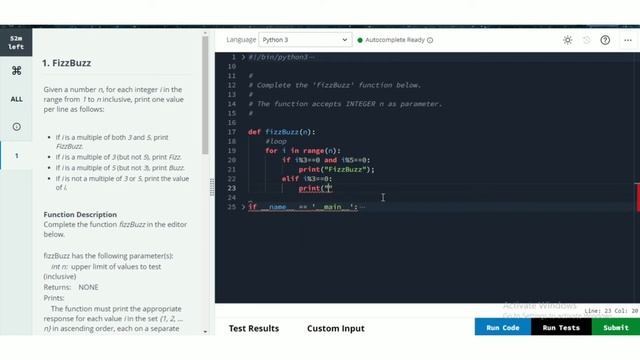The width and height of the screenshot is (640, 360).
Task: Click the Run Tests button
Action: click(x=561, y=327)
